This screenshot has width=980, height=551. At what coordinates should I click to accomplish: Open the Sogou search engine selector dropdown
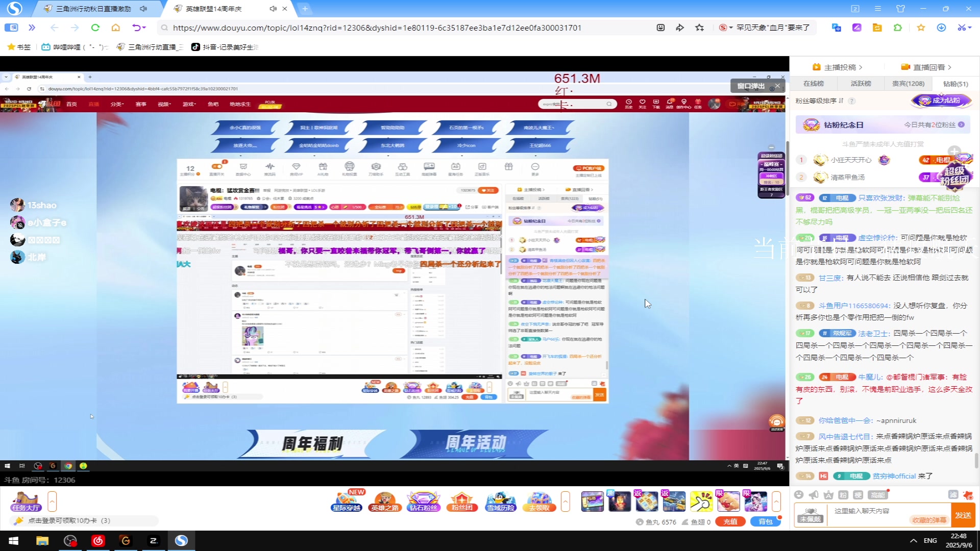click(x=726, y=28)
